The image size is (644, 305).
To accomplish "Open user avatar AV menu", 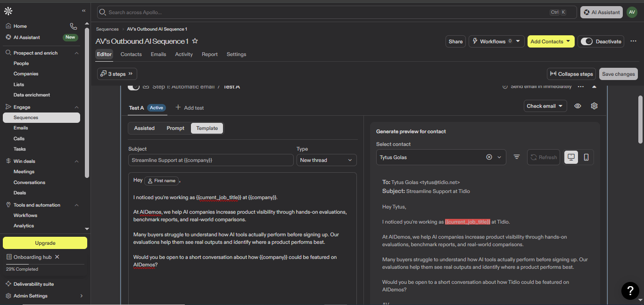I will click(x=632, y=12).
